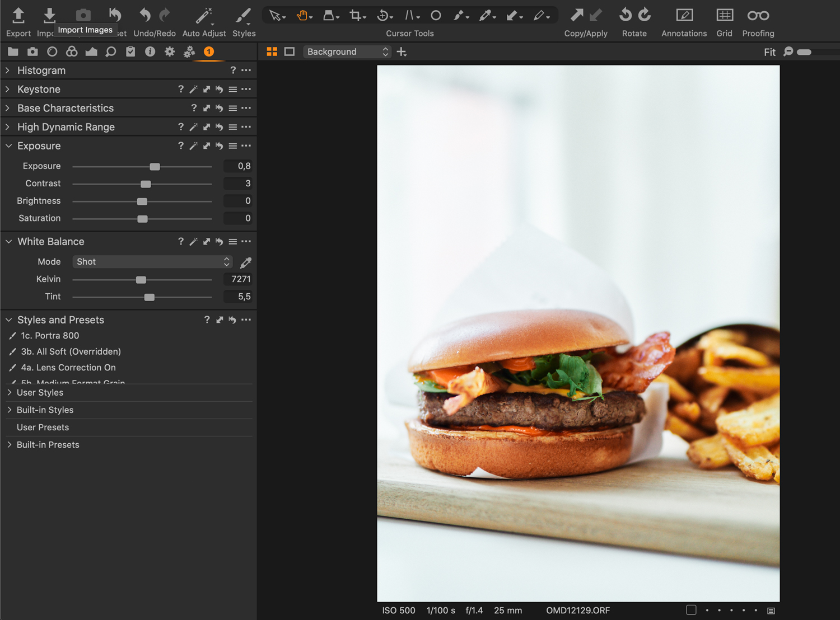Screen dimensions: 840x620
Task: Select the 1c. Portra 800 style
Action: pos(50,336)
